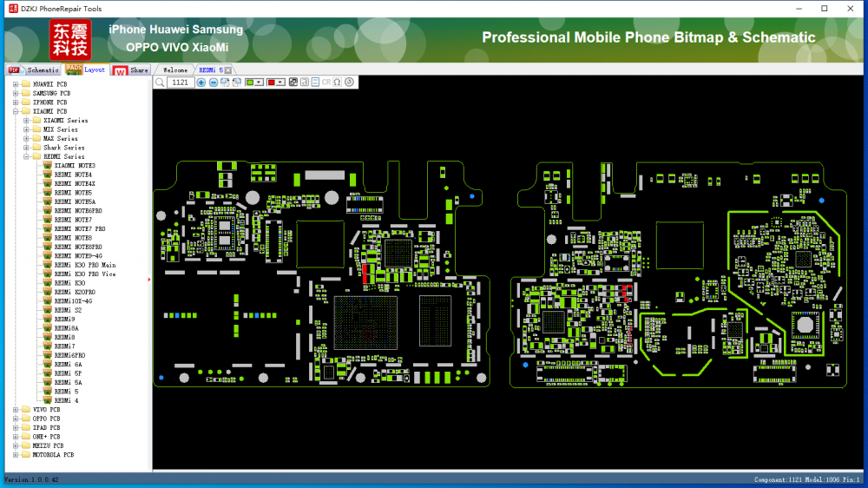The image size is (868, 488).
Task: Open the Welcome tab
Action: 174,69
